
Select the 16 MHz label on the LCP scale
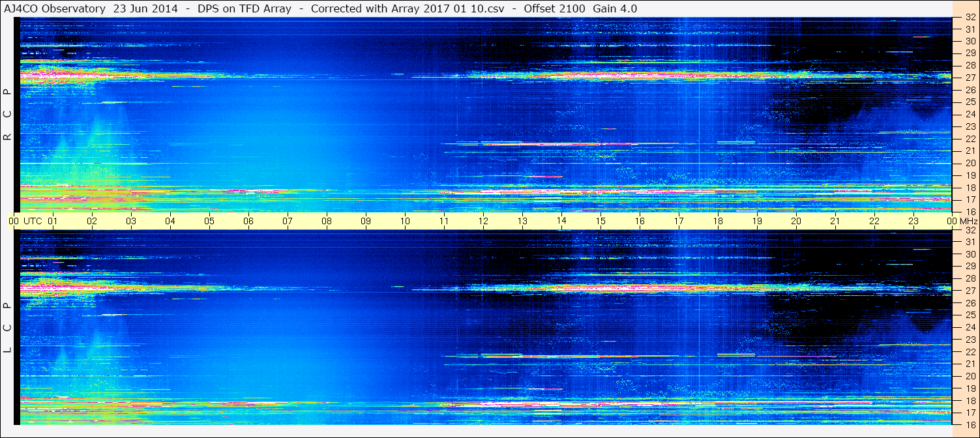point(970,425)
